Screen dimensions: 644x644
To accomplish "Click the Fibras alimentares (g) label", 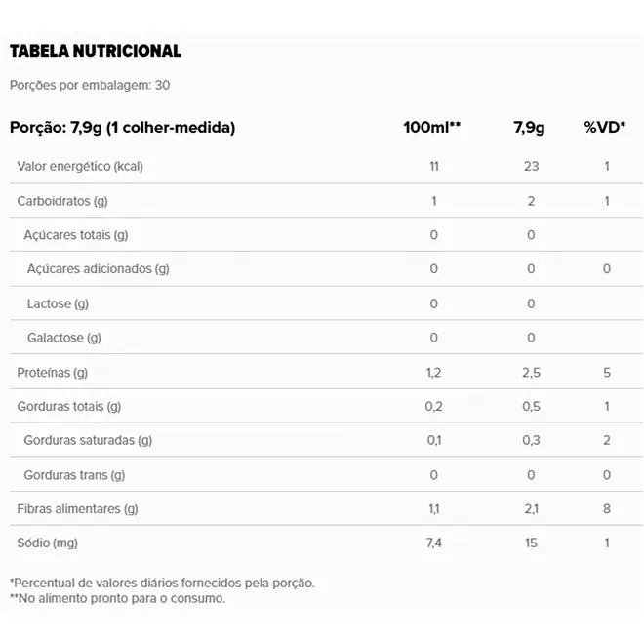I will coord(78,509).
